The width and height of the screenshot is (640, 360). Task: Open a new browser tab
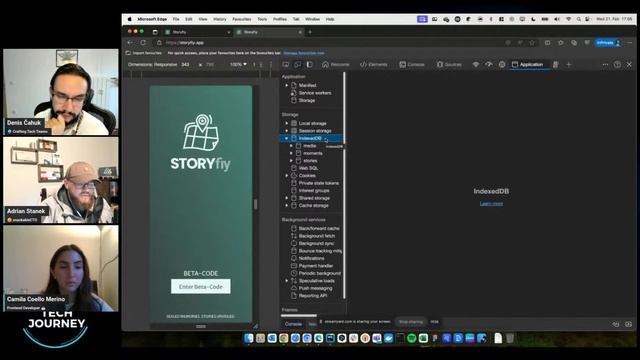310,32
